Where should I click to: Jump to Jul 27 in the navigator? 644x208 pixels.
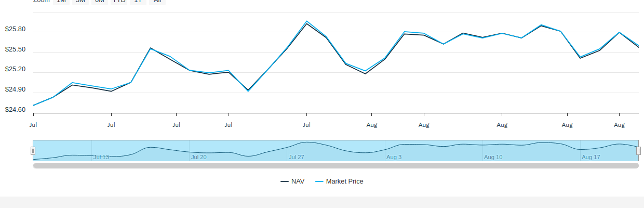[297, 157]
